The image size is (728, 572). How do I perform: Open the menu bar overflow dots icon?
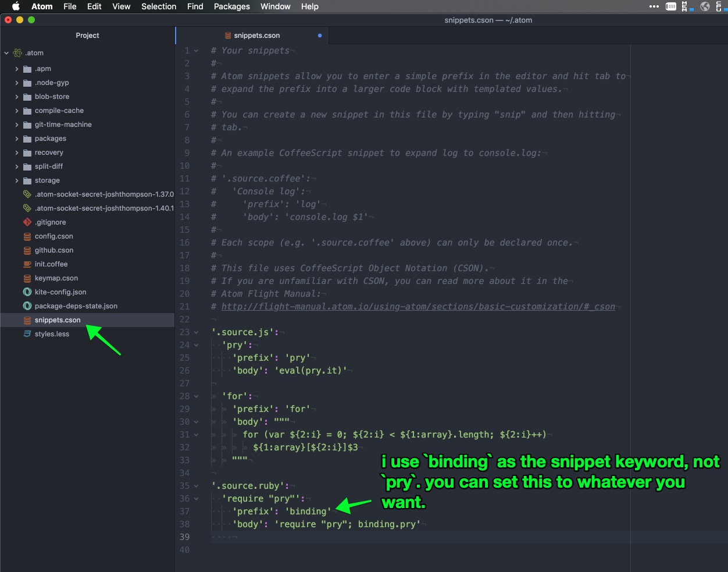coord(654,6)
